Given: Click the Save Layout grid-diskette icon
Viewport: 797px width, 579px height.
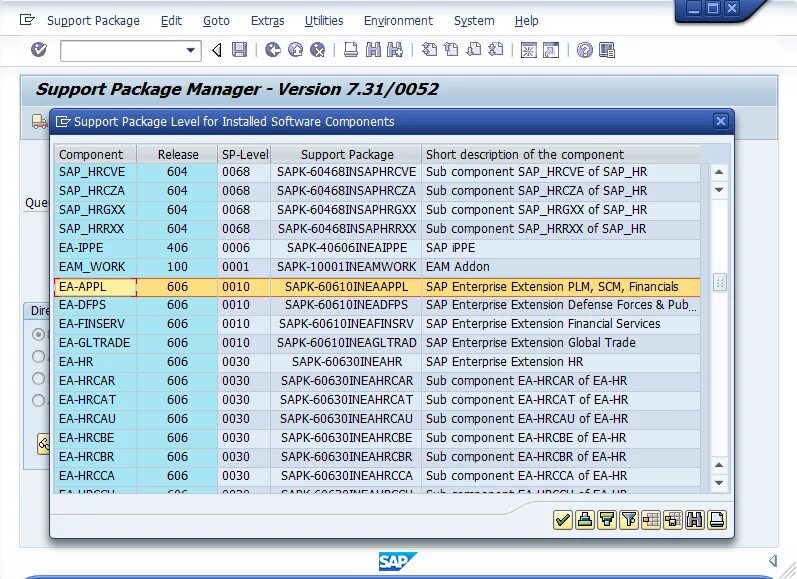Looking at the screenshot, I should point(672,520).
